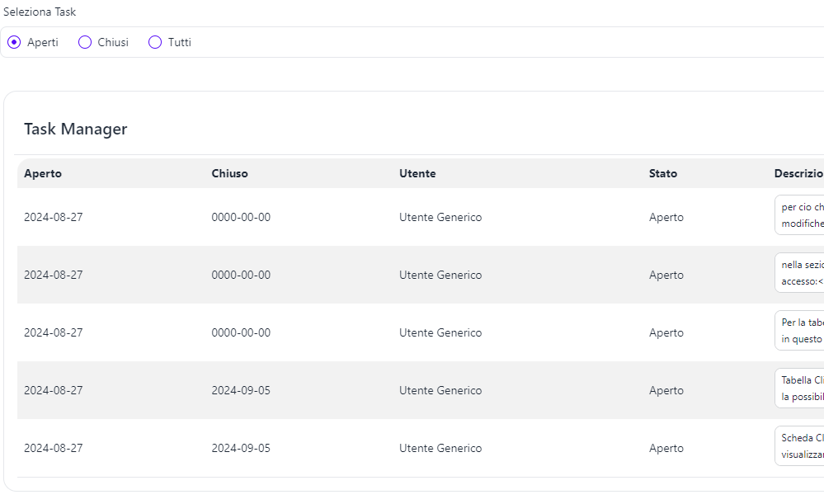Open description box starting "Tabella Cli"

point(800,389)
